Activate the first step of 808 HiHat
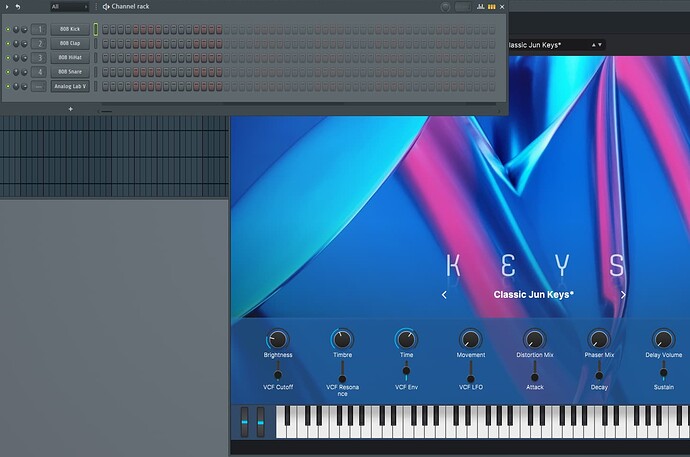Screen dimensions: 690x457 (105, 58)
